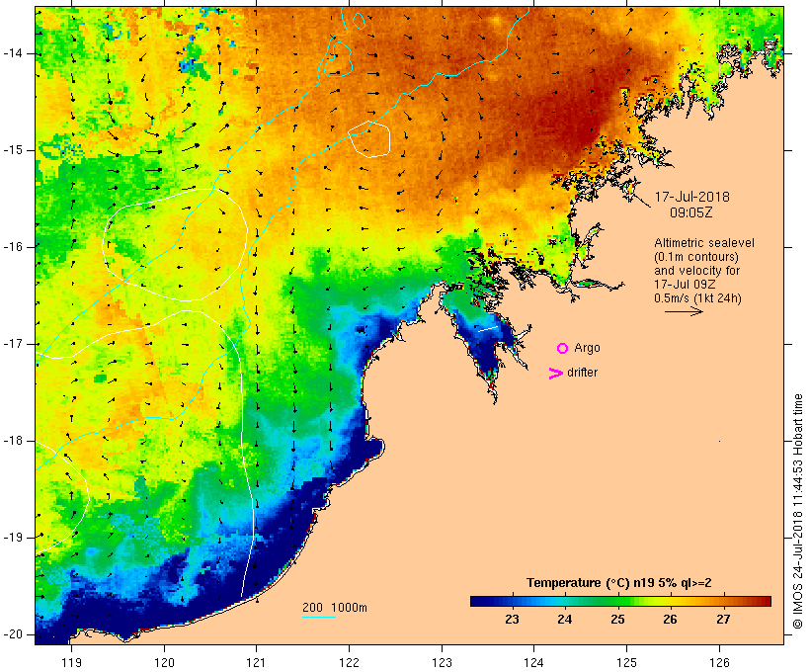
Task: Click the latitude axis label '-15'
Action: 13,150
